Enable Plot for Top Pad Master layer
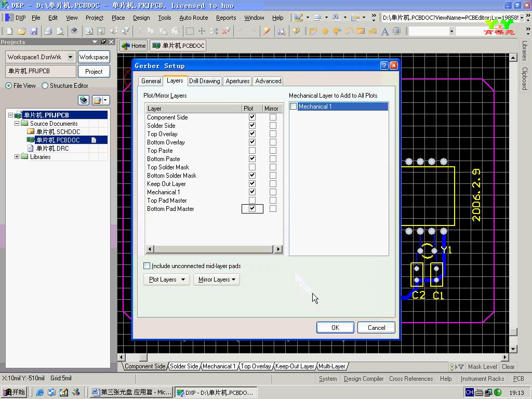The image size is (532, 399). [x=252, y=200]
